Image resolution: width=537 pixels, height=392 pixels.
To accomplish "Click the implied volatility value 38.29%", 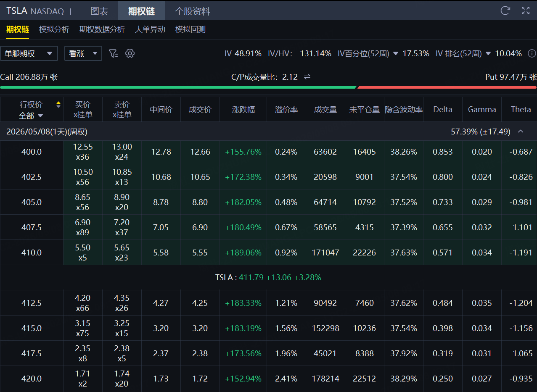I will point(404,379).
